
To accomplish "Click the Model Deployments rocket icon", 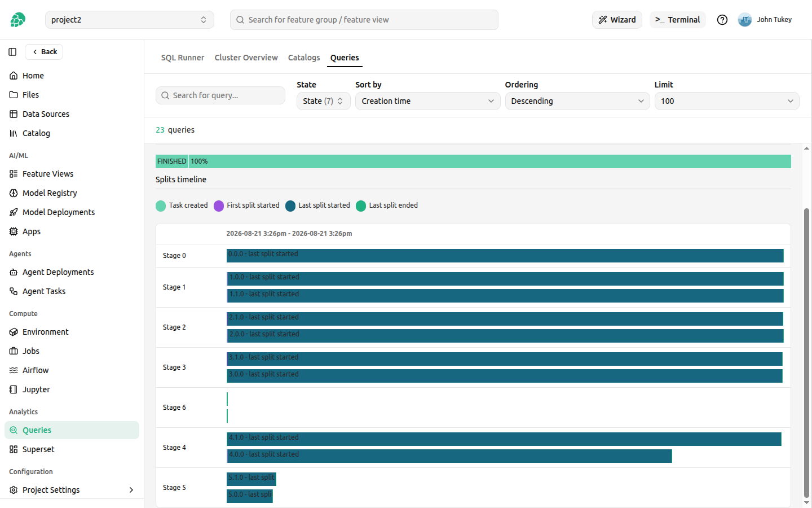I will [14, 212].
